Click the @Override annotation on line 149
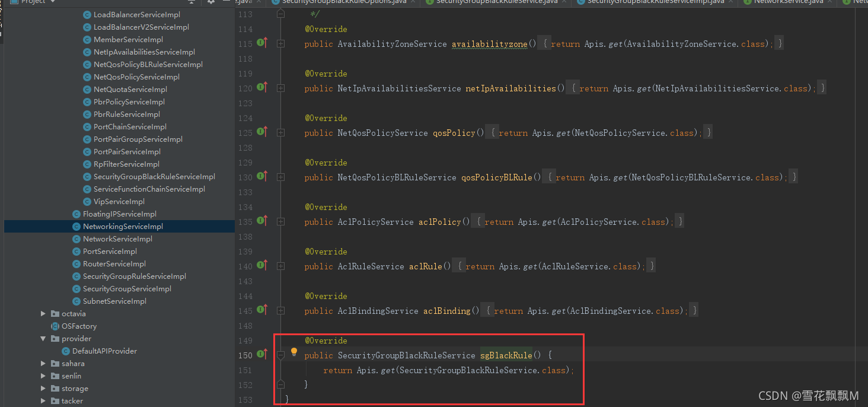Screen dimensions: 868x407 pyautogui.click(x=326, y=341)
